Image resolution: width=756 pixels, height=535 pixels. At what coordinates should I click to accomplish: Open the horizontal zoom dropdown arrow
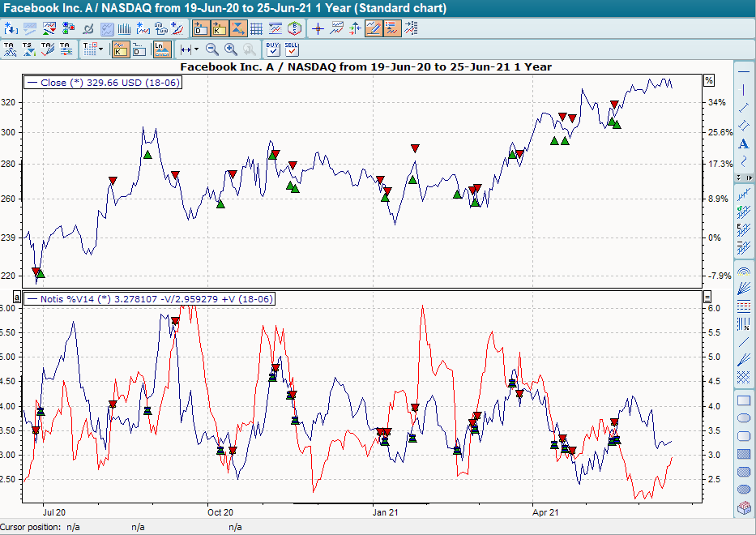point(197,49)
